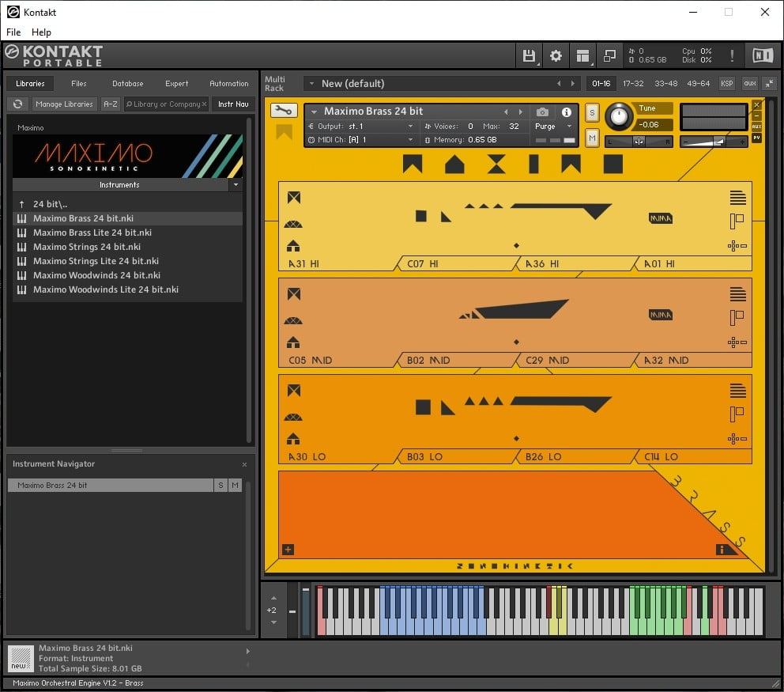Toggle A-Z library sorting
Image resolution: width=784 pixels, height=692 pixels.
tap(111, 104)
